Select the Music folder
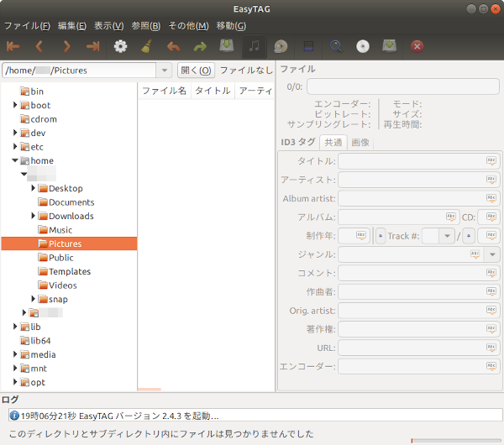The image size is (504, 445). 60,230
